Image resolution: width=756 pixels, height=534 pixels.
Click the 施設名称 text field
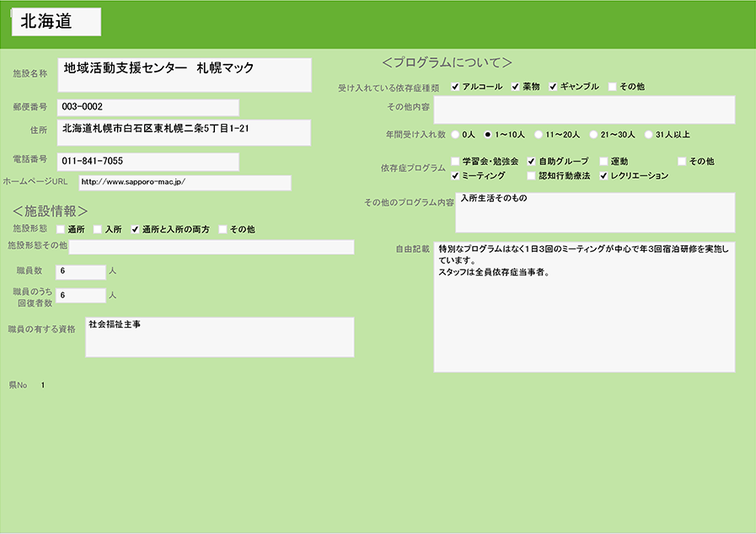(x=185, y=75)
